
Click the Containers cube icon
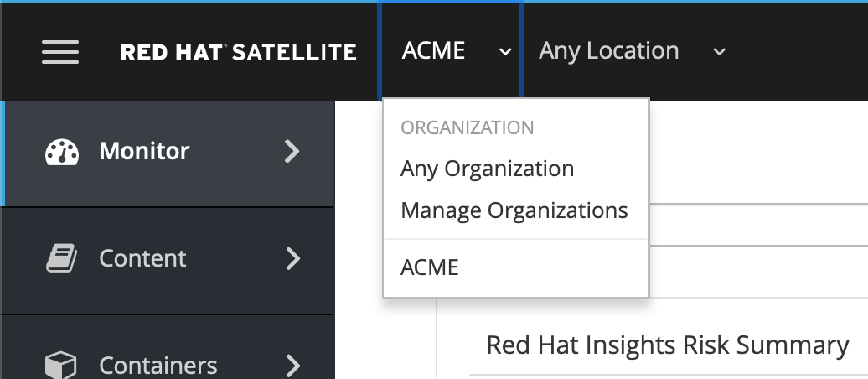coord(61,366)
